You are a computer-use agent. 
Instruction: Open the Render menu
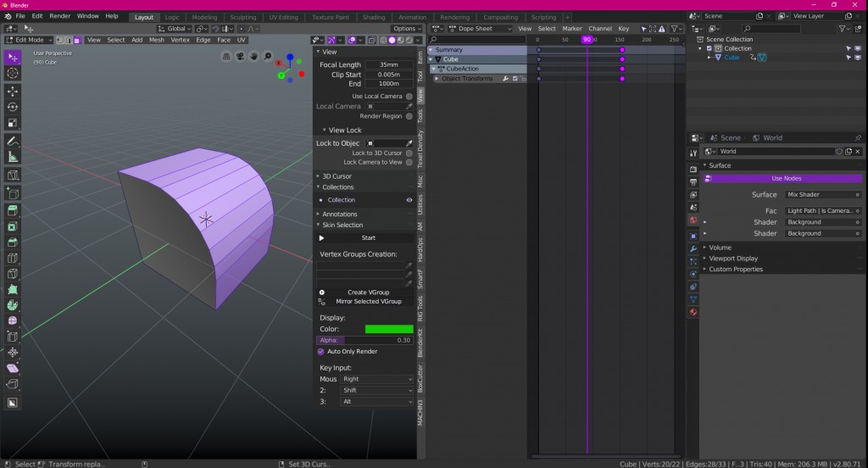(60, 16)
